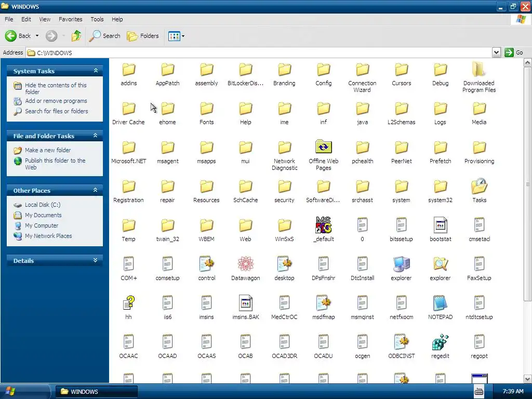
Task: Open the Favorites menu
Action: pyautogui.click(x=70, y=19)
